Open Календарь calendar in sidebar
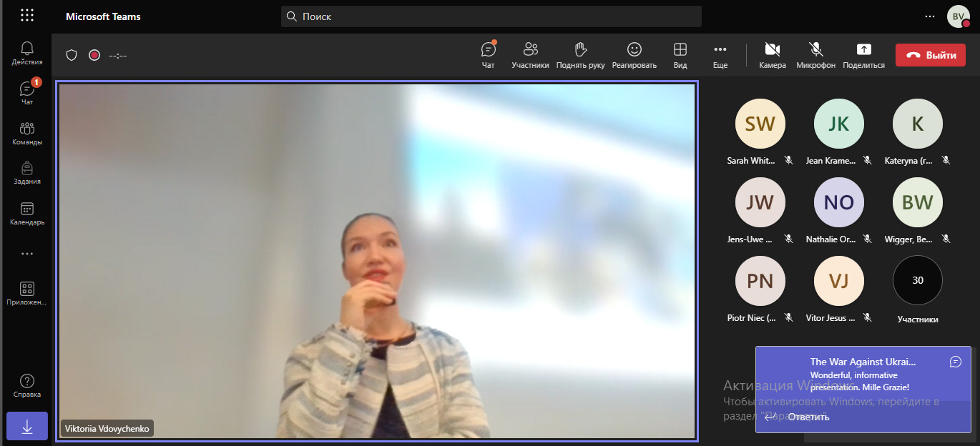980x446 pixels. pos(27,213)
